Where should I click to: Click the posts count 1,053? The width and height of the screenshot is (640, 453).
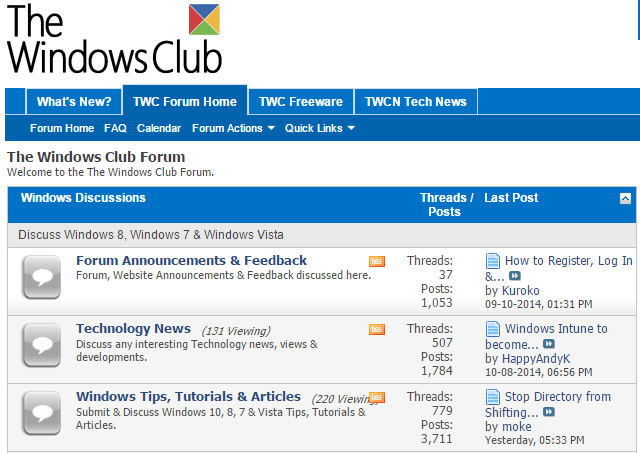[x=437, y=303]
